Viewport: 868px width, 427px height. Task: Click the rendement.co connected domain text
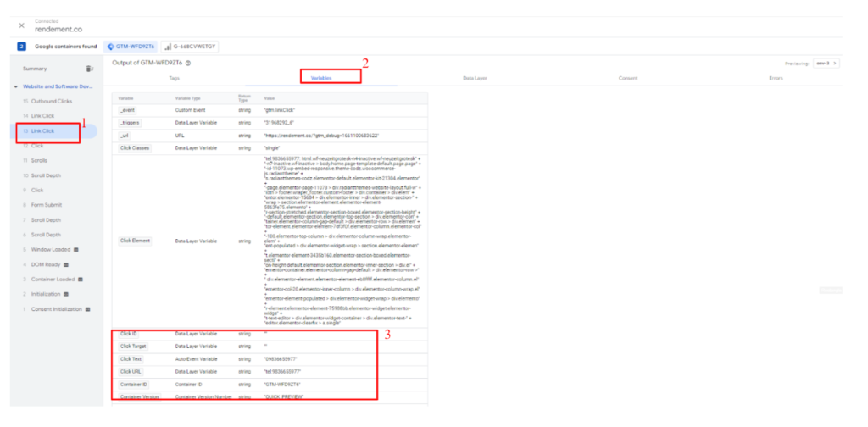click(x=58, y=29)
